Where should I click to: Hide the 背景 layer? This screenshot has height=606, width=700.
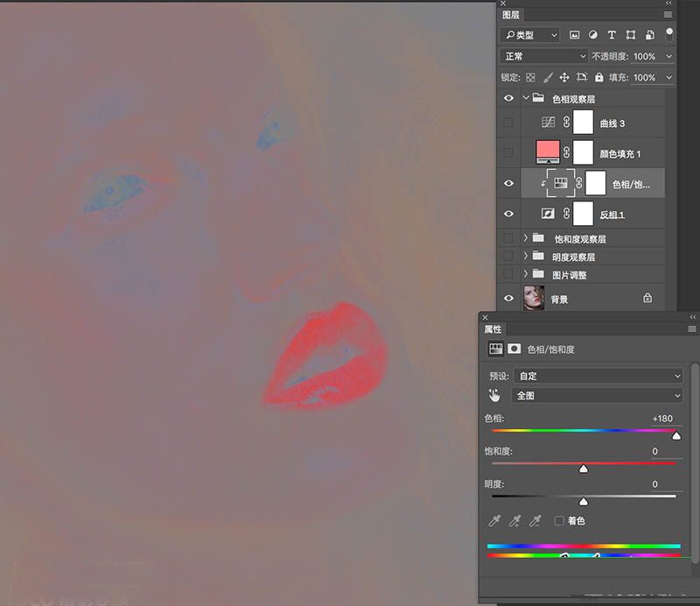point(508,299)
